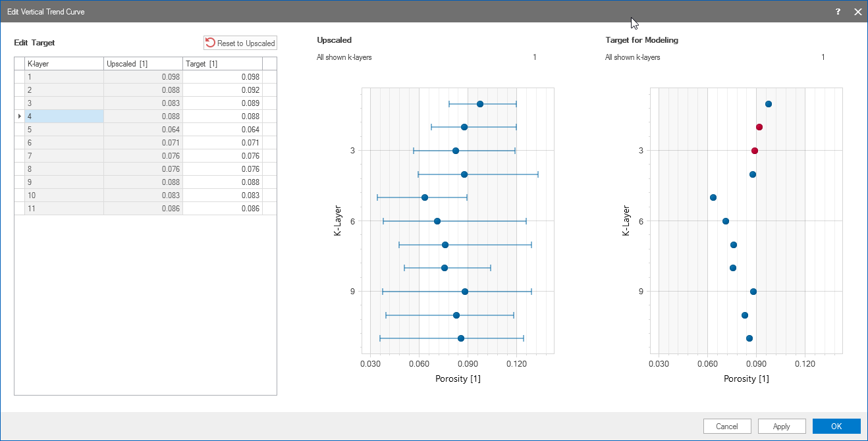Click the Reset to Upscaled button

tap(240, 43)
